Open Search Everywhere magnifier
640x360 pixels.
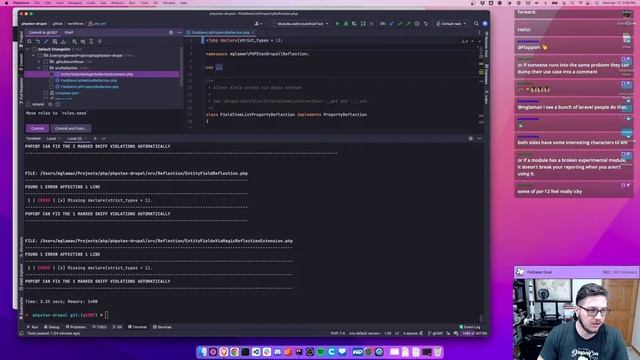[x=476, y=24]
